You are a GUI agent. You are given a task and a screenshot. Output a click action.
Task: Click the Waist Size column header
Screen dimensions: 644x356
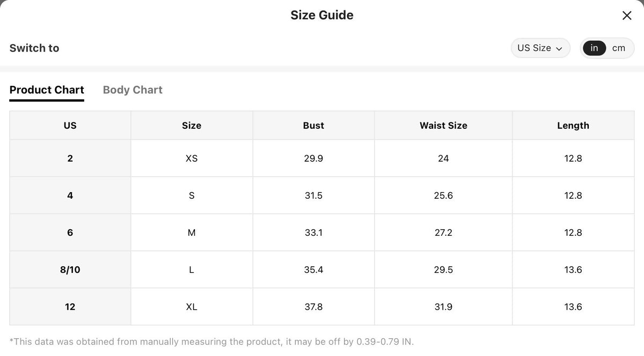coord(443,126)
